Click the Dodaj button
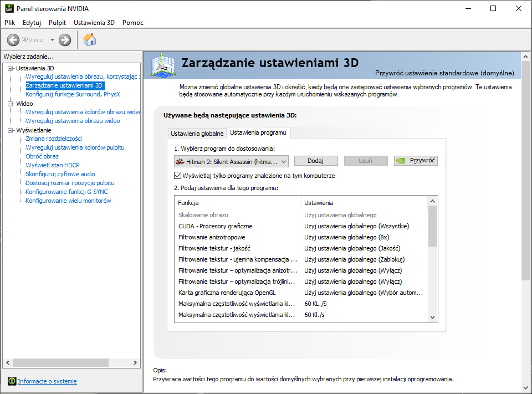 (316, 161)
